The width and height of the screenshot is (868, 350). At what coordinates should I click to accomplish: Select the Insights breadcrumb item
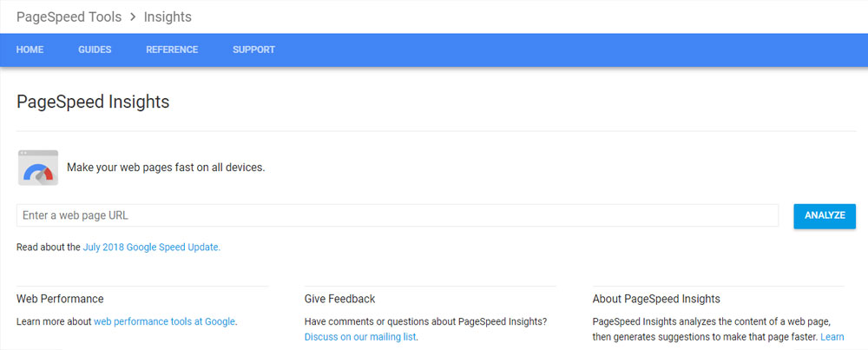(168, 17)
